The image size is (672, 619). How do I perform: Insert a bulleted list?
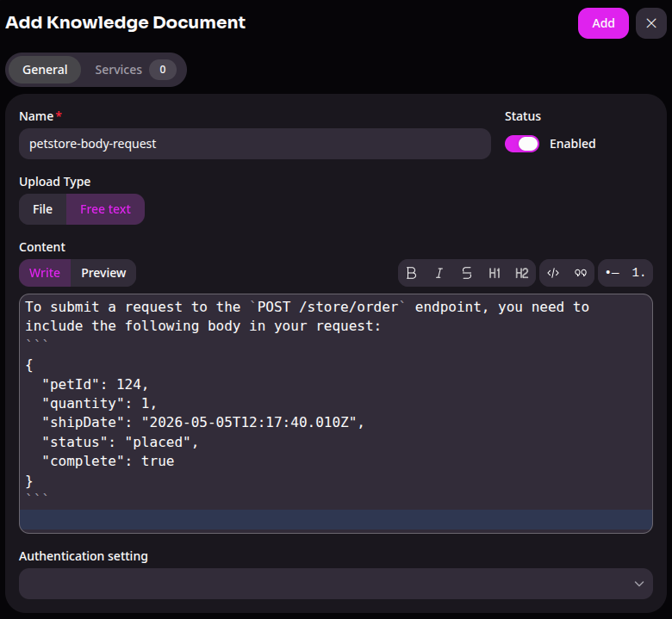click(x=612, y=273)
